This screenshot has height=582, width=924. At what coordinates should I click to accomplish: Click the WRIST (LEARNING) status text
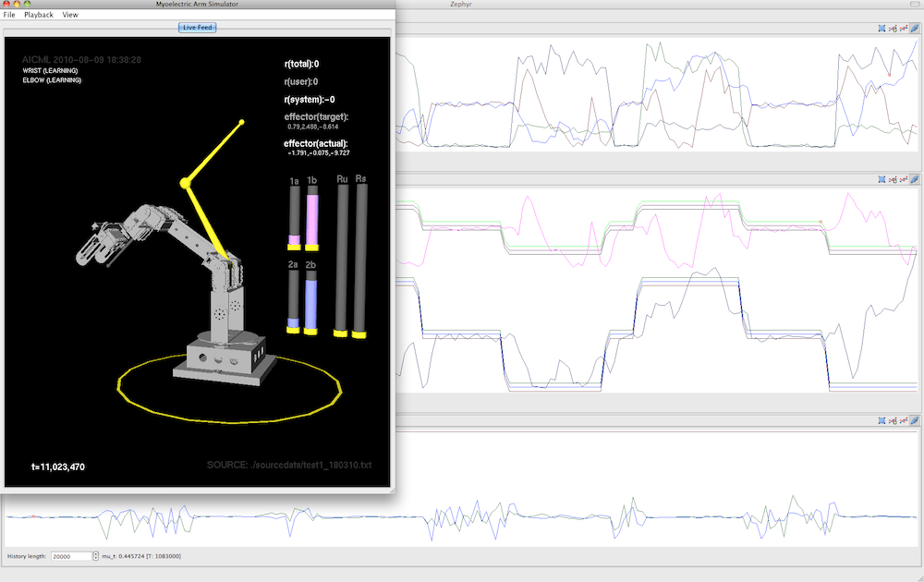pyautogui.click(x=50, y=71)
